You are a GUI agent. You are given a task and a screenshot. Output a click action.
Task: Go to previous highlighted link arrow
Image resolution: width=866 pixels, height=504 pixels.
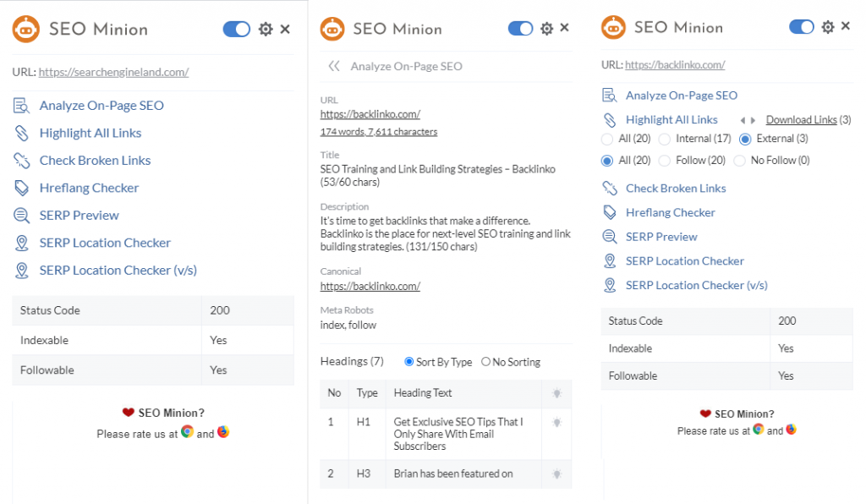[743, 120]
